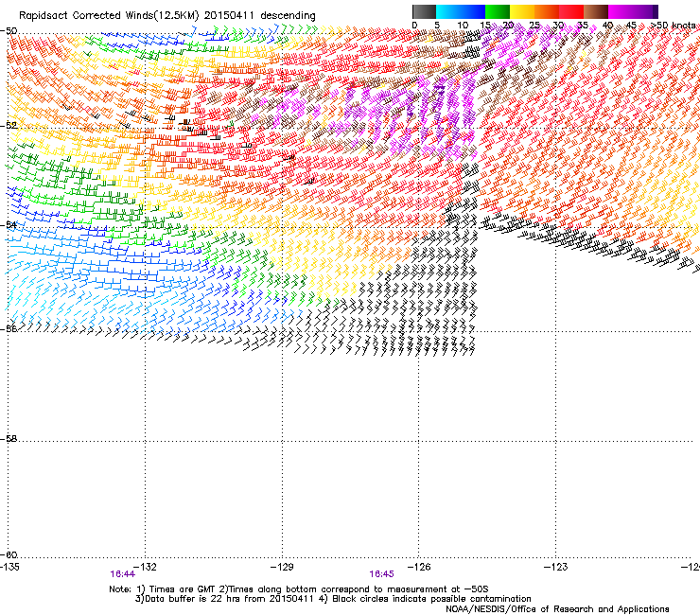
Task: Select the gray 0-5 knots legend swatch
Action: point(424,11)
